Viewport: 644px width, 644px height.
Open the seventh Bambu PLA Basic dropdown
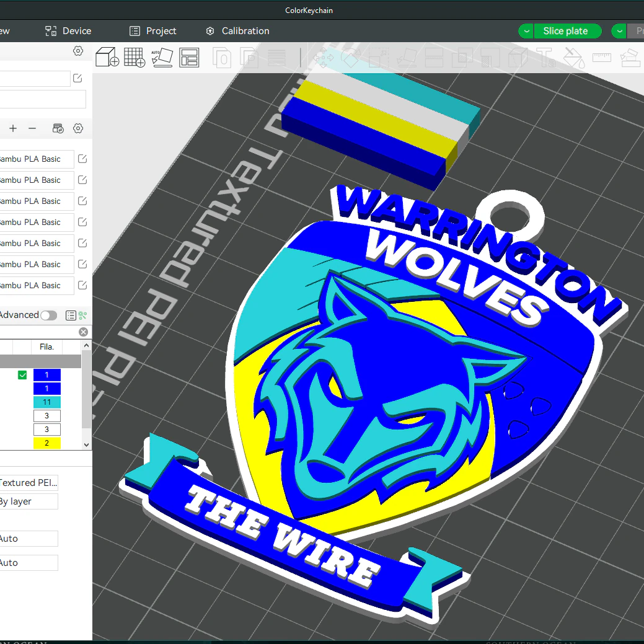37,286
